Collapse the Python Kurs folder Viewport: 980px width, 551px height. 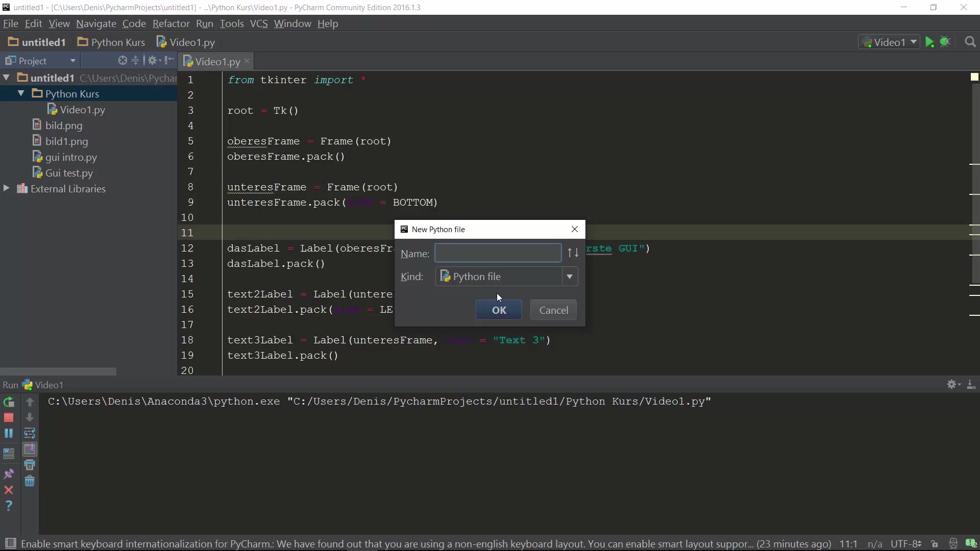21,93
